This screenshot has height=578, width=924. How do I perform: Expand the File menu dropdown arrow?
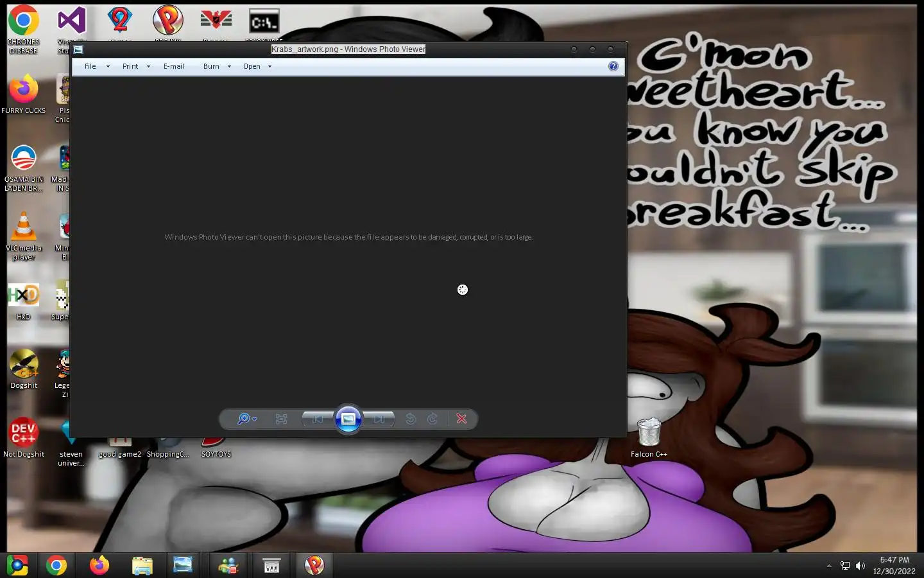click(108, 66)
